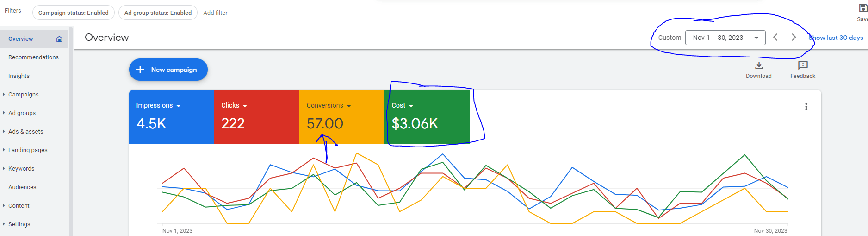Click the New campaign button
The height and width of the screenshot is (236, 868).
coord(168,70)
